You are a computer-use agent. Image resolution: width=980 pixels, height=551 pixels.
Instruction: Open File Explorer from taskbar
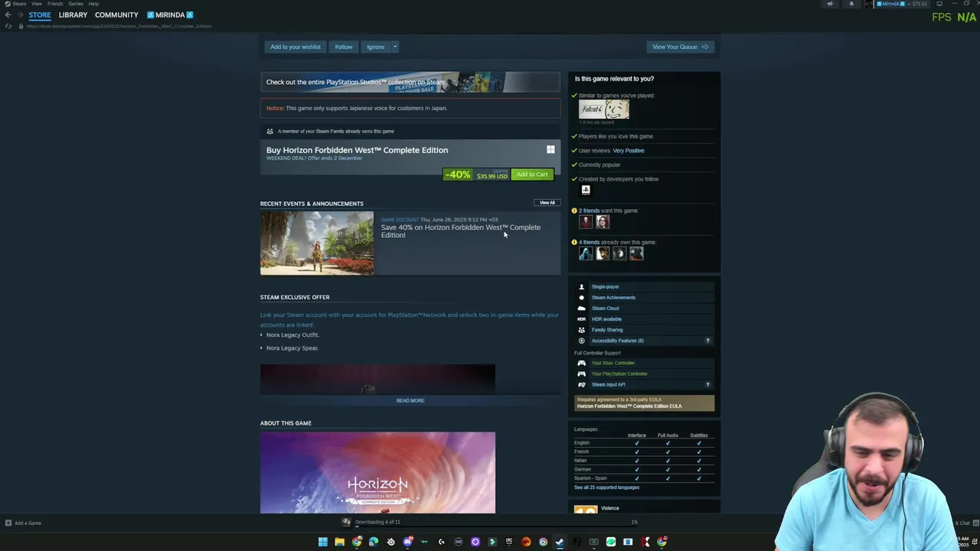[339, 542]
